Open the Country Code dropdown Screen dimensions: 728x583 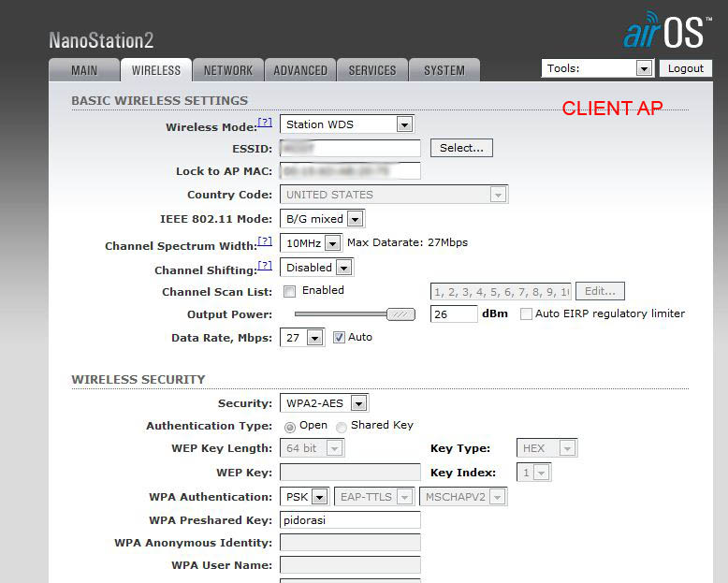point(394,195)
